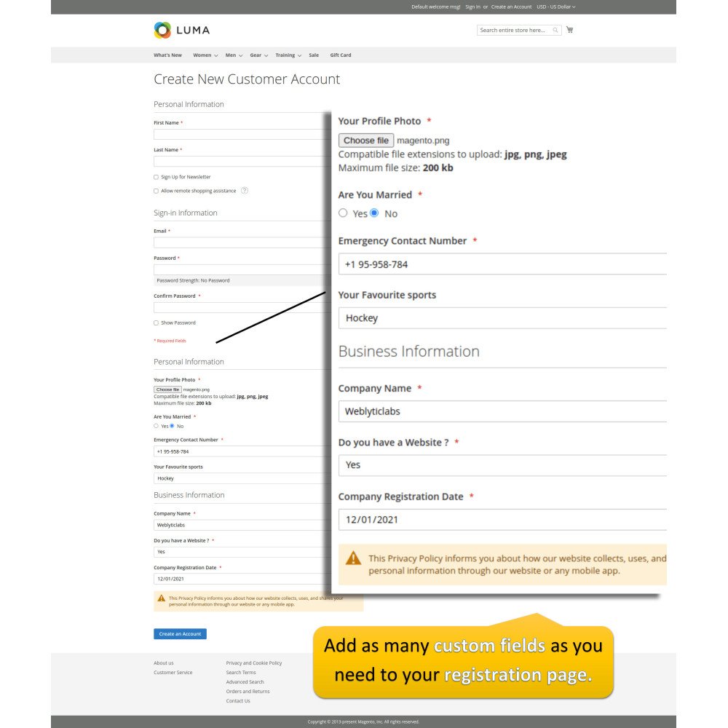Expand the Women menu chevron

pos(216,56)
